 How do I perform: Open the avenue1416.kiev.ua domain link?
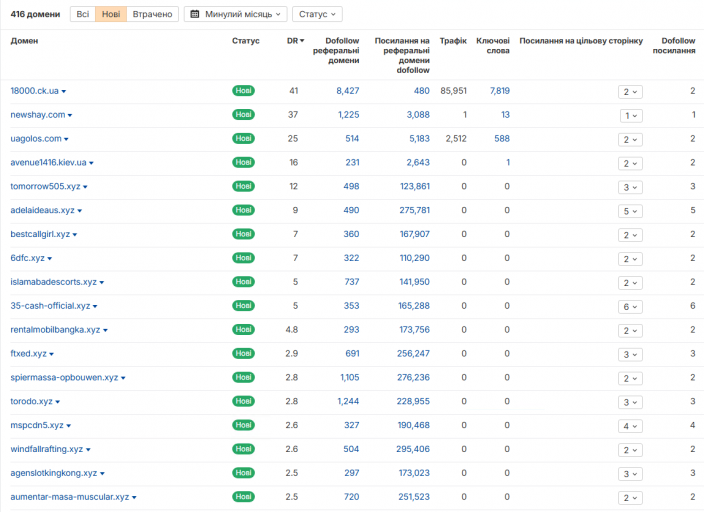click(48, 163)
